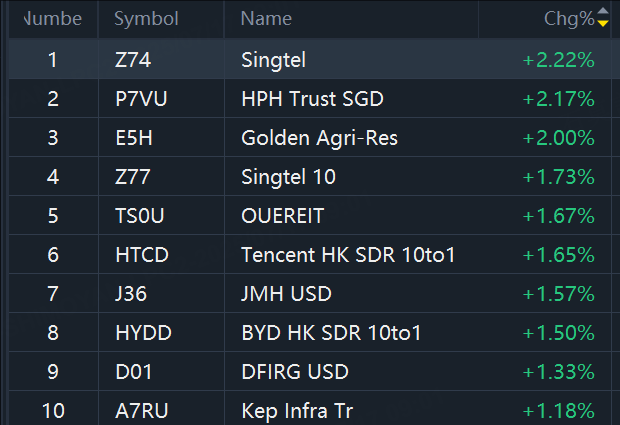The width and height of the screenshot is (620, 425).
Task: Select Golden Agri-Res in the list
Action: tap(319, 138)
